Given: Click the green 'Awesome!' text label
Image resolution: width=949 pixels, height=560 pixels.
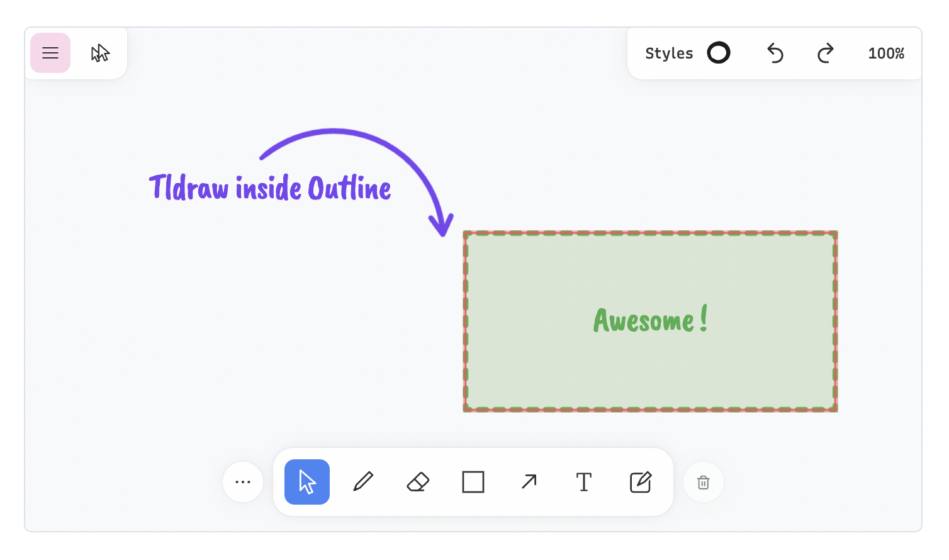Looking at the screenshot, I should tap(650, 320).
